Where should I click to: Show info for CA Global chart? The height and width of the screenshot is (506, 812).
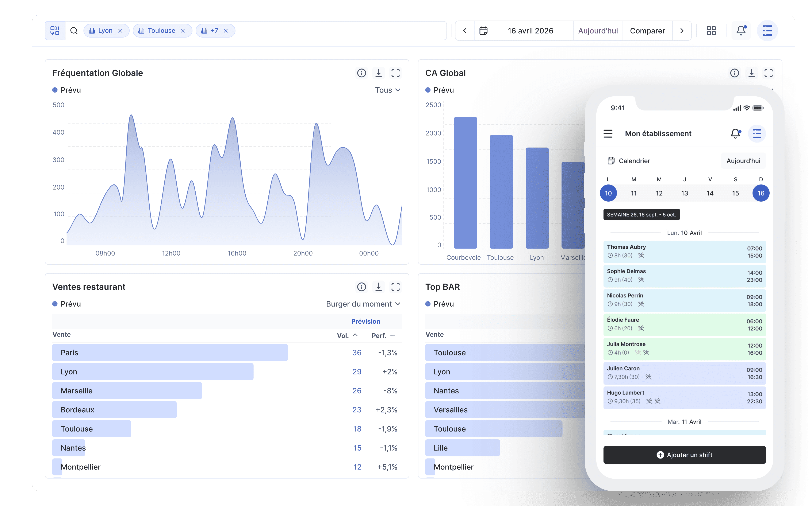pyautogui.click(x=735, y=73)
